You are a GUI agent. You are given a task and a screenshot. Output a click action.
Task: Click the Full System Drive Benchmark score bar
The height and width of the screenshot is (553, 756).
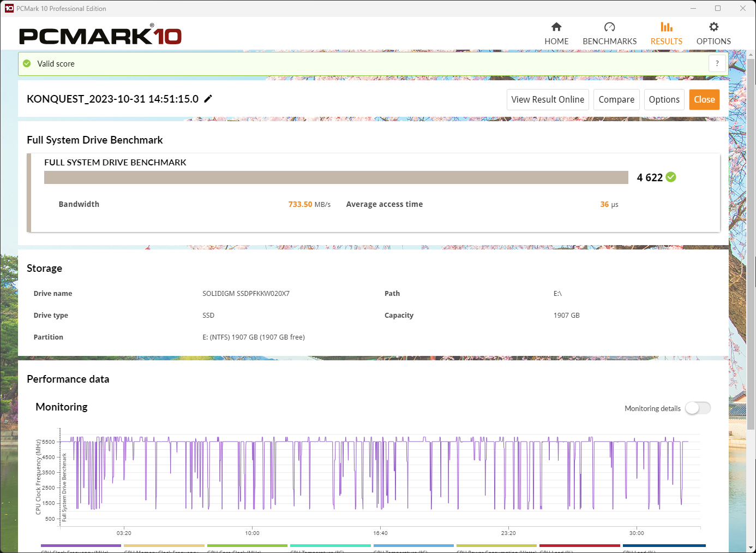point(336,177)
